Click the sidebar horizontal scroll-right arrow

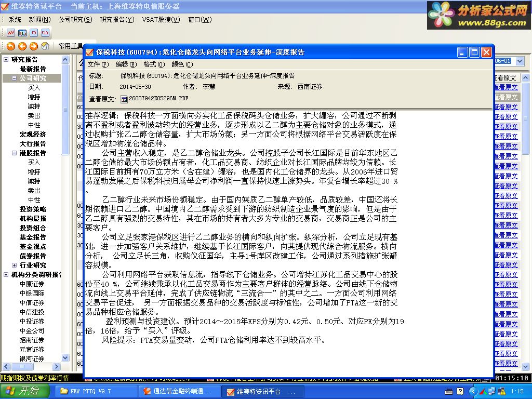click(x=56, y=366)
